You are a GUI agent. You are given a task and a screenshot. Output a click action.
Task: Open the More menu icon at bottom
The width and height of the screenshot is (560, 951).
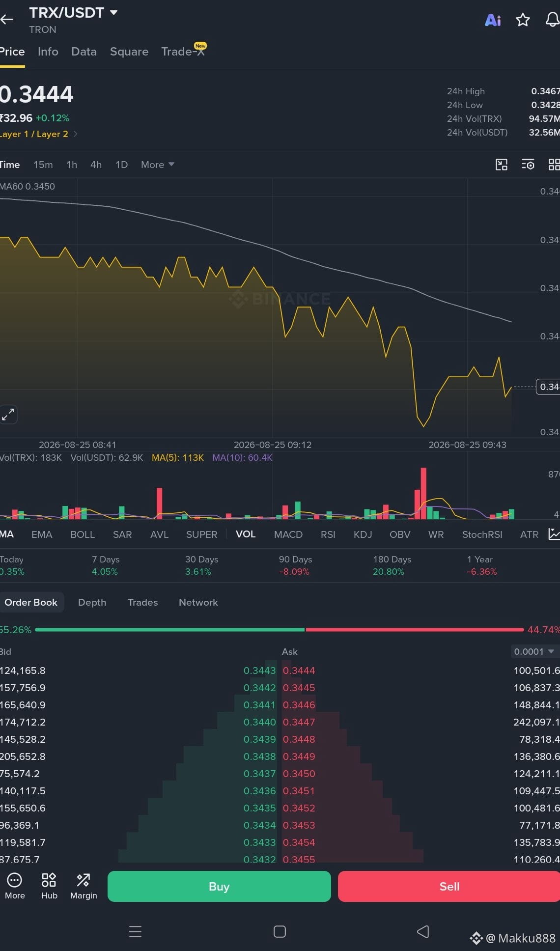(15, 887)
